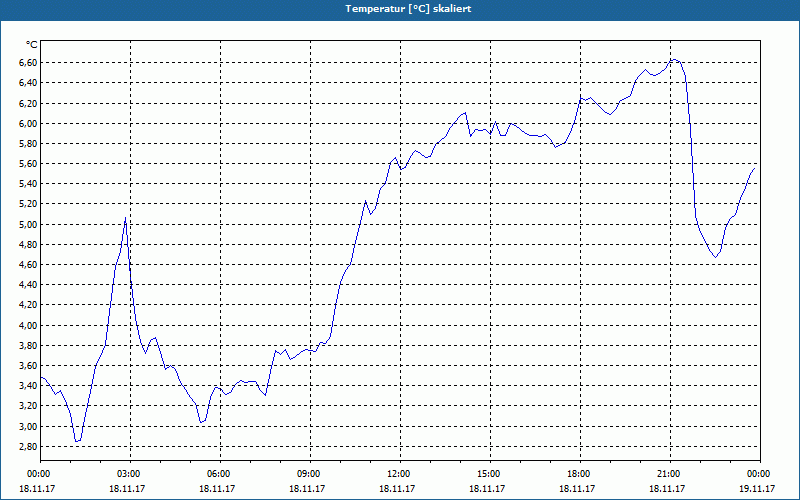The width and height of the screenshot is (800, 500).
Task: Pick the "3,40" y-axis label
Action: coord(29,386)
